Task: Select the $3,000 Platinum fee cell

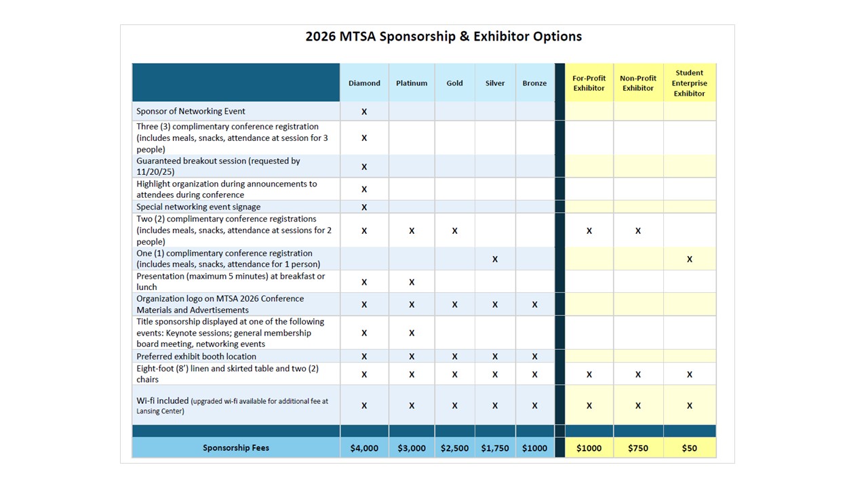Action: [x=412, y=448]
